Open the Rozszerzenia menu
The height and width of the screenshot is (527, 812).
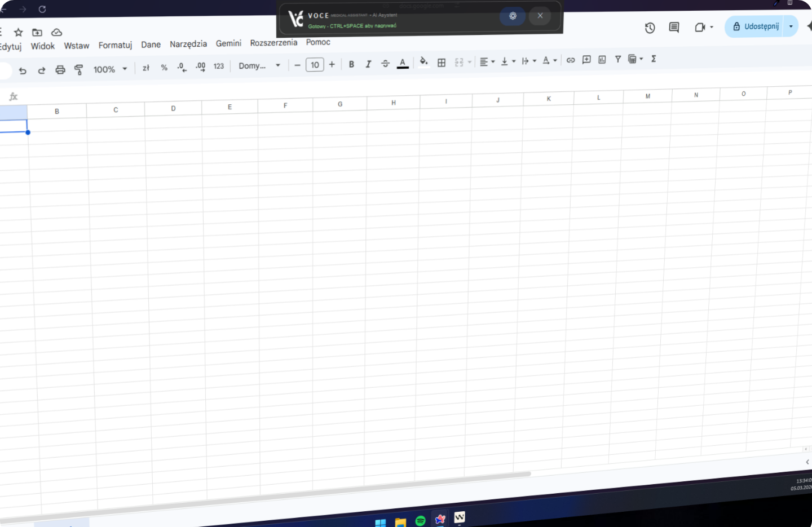273,43
